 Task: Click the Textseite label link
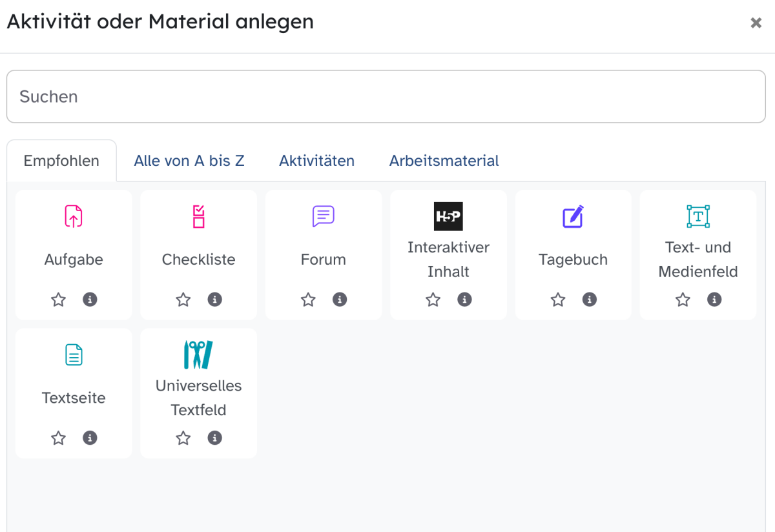(74, 398)
